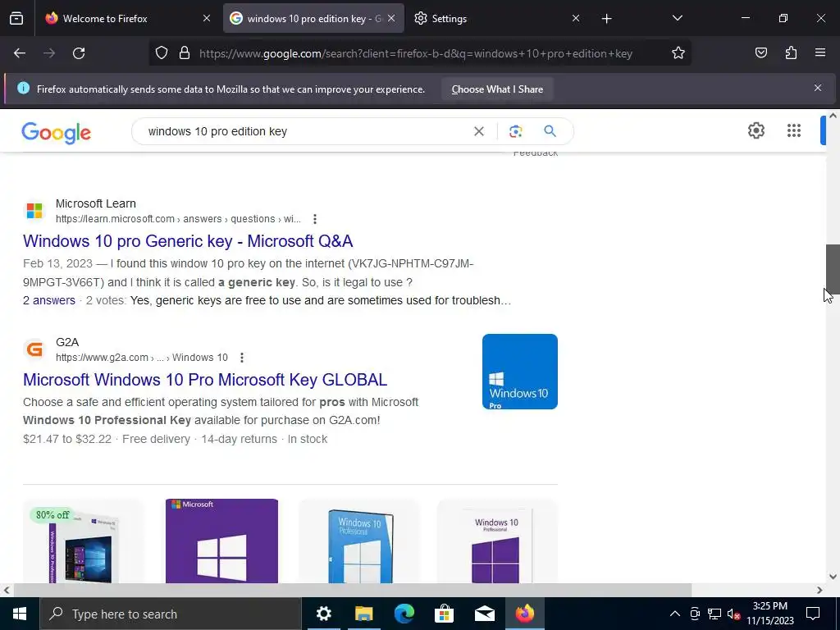The width and height of the screenshot is (840, 630).
Task: Click the G2A site favicon
Action: coord(34,349)
